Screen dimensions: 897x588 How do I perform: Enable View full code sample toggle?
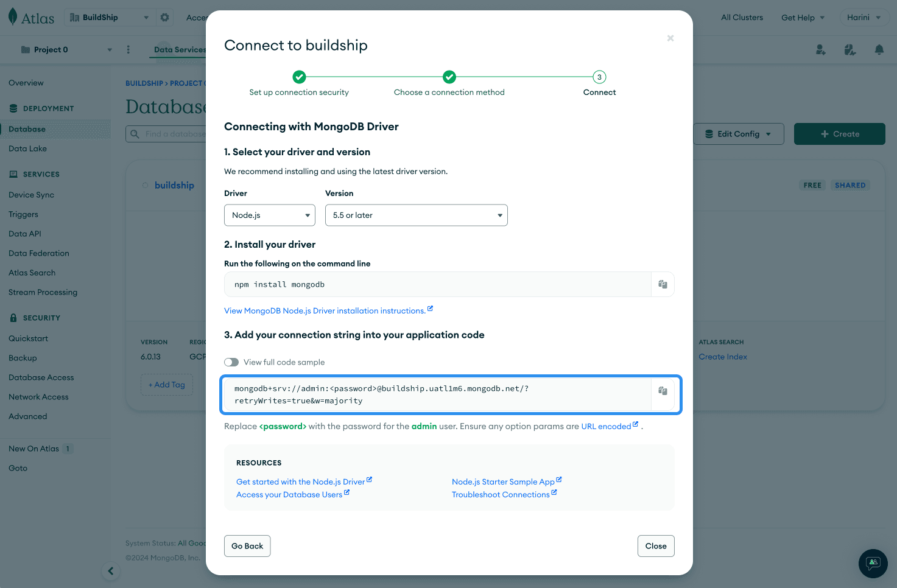(231, 362)
